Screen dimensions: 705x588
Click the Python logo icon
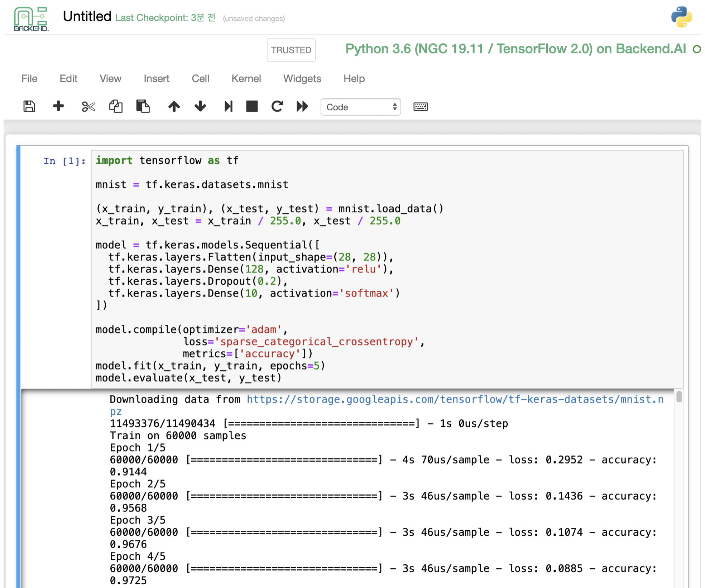pos(681,17)
